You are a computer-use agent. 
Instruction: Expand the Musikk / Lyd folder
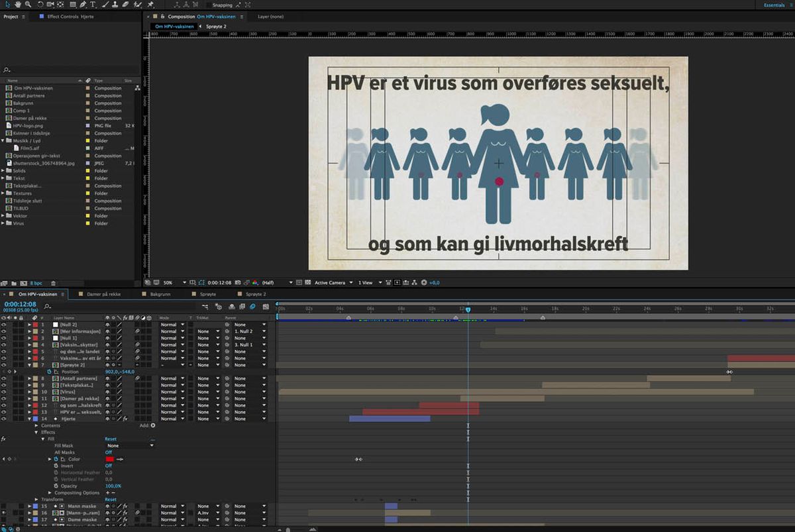pos(3,140)
